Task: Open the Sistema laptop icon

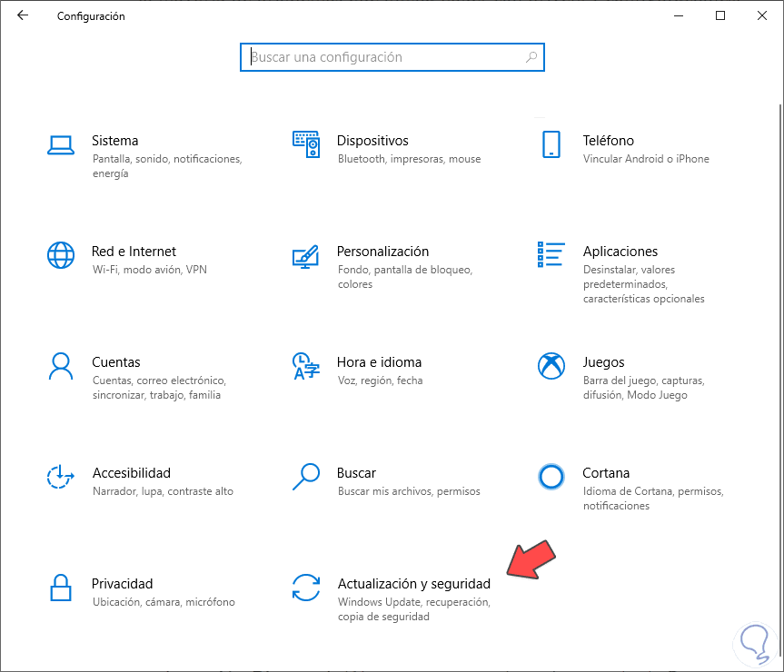Action: click(x=61, y=145)
